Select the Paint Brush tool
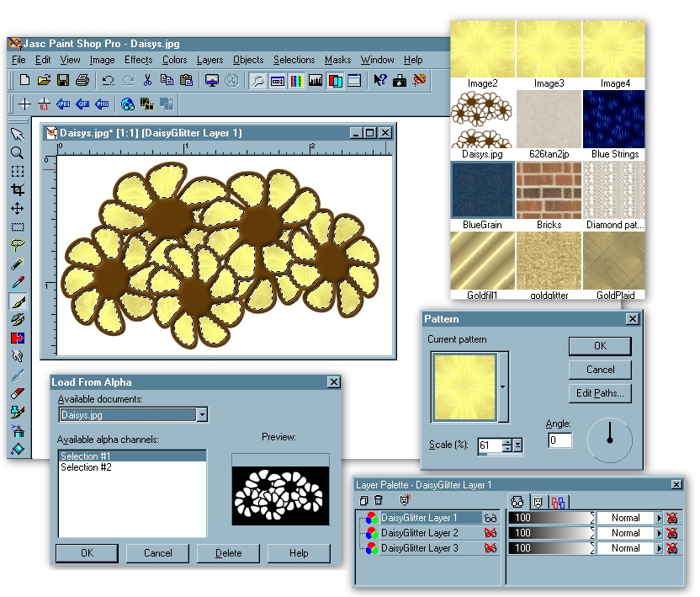The height and width of the screenshot is (597, 700). [x=18, y=301]
